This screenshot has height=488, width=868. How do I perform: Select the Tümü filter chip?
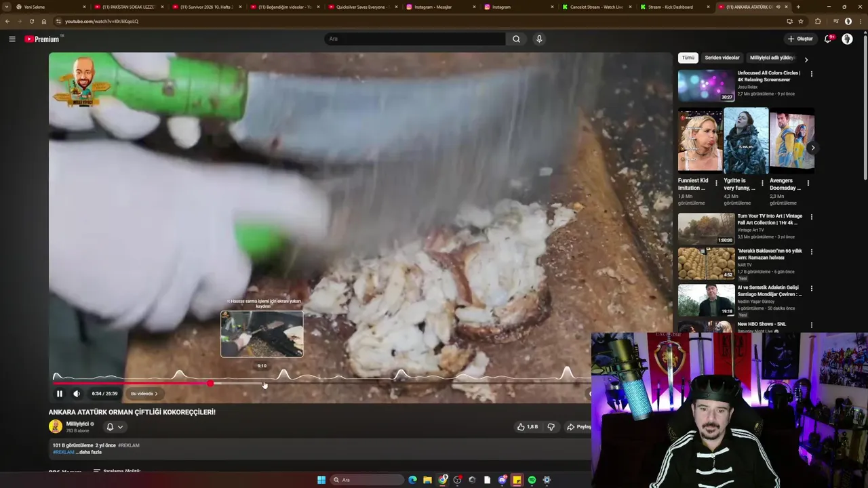coord(688,58)
